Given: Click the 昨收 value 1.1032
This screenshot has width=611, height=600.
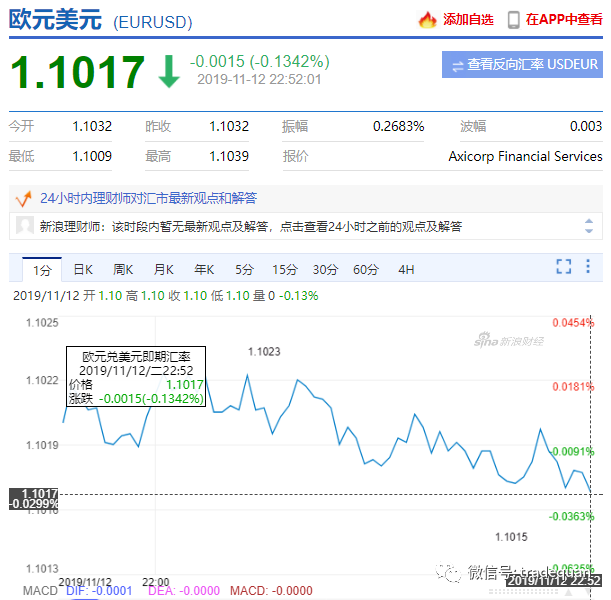Looking at the screenshot, I should (229, 126).
